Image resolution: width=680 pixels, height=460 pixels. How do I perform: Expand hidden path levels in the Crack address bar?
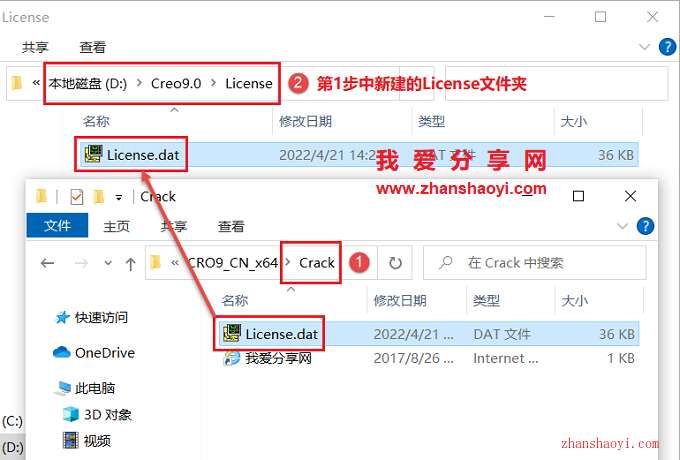coord(175,263)
